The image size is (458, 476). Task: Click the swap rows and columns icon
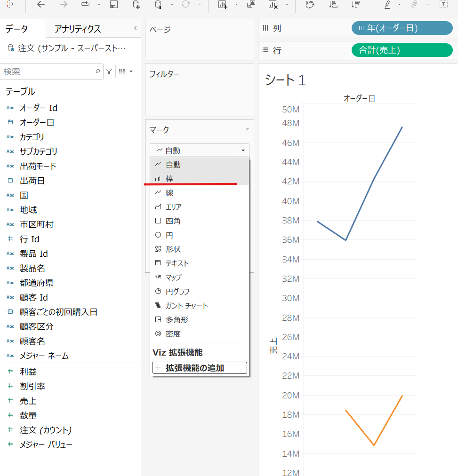pos(310,5)
